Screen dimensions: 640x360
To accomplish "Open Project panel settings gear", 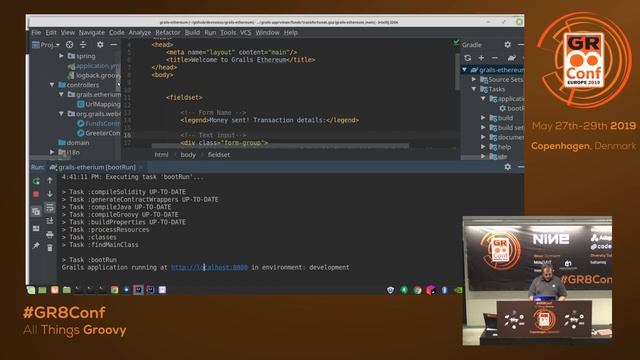I will (x=100, y=44).
